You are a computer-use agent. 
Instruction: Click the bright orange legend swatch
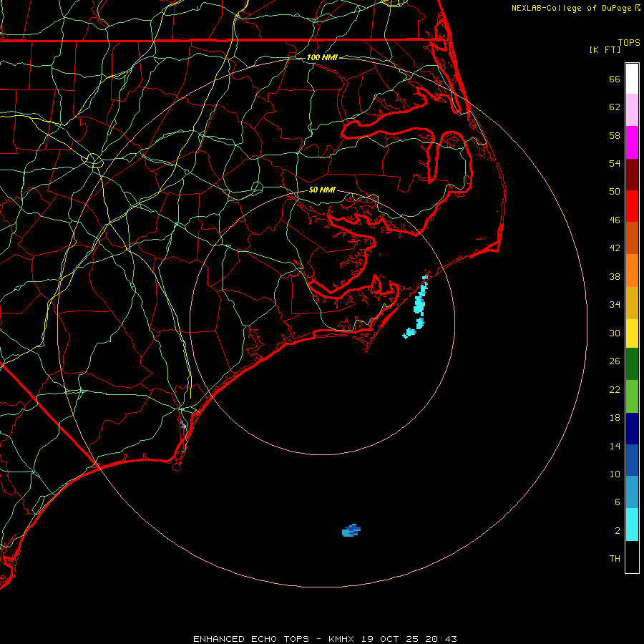[x=632, y=270]
